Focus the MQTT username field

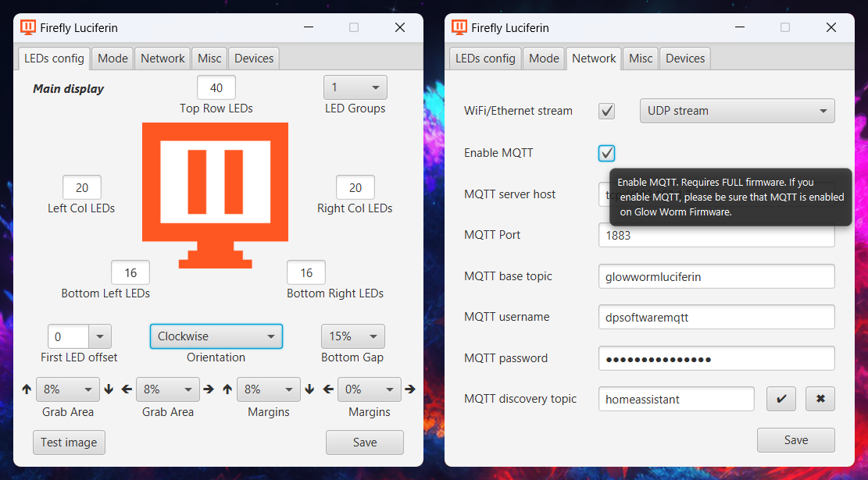[x=716, y=318]
